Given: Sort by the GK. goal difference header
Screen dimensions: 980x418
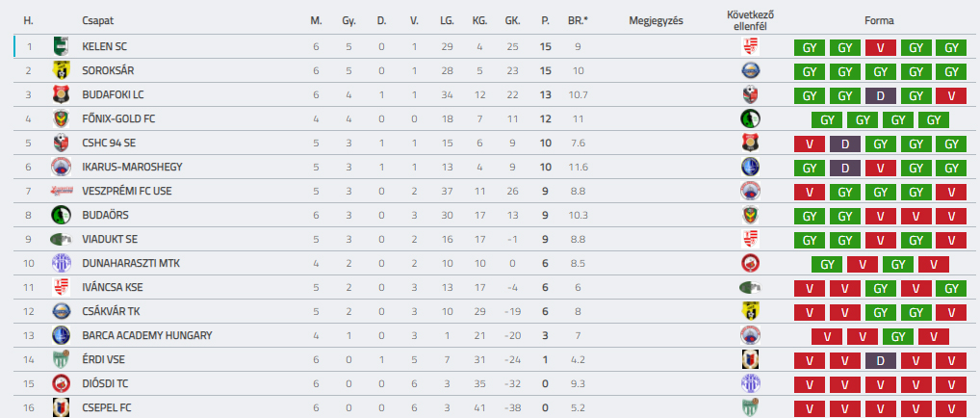Looking at the screenshot, I should click(512, 20).
